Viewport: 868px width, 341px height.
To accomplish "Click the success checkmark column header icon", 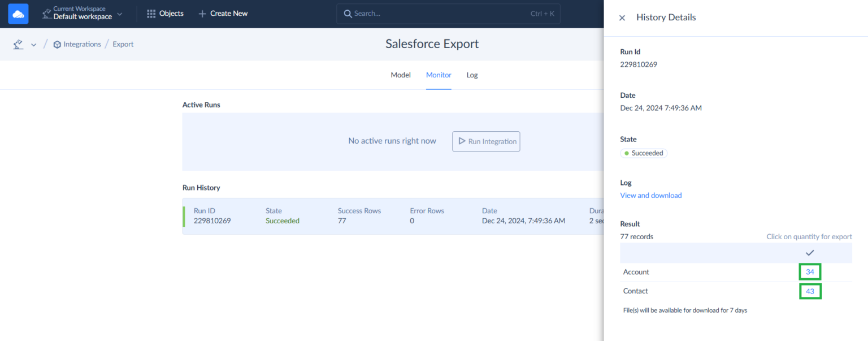I will 810,253.
